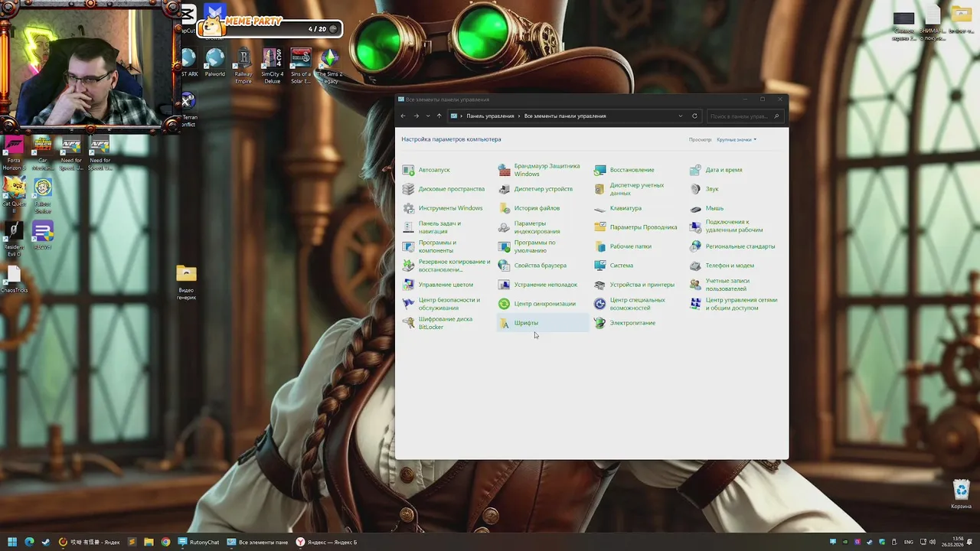Open Устранение неполадок item

[x=538, y=285]
